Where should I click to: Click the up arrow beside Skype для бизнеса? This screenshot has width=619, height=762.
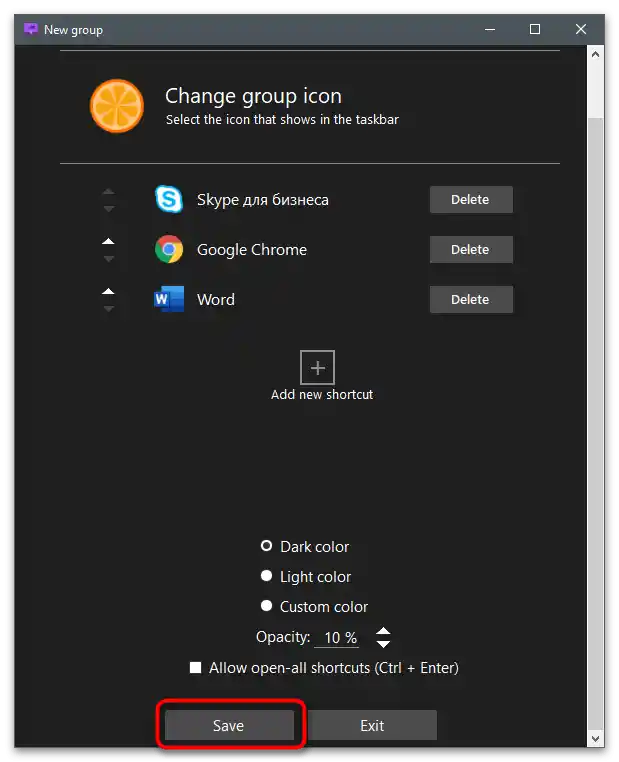pos(108,191)
